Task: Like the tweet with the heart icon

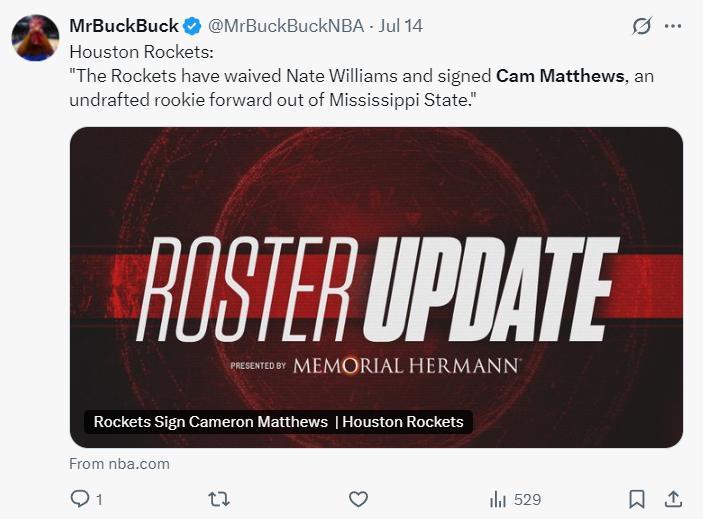Action: pyautogui.click(x=358, y=499)
